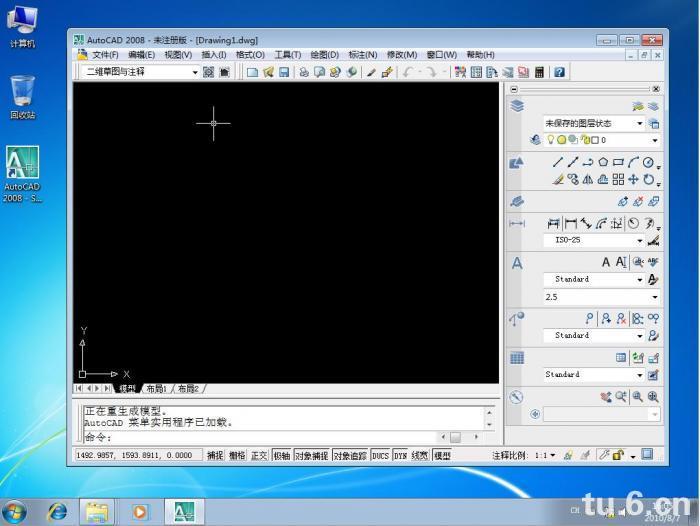Click the Save icon in toolbar
This screenshot has height=526, width=700.
[x=284, y=72]
